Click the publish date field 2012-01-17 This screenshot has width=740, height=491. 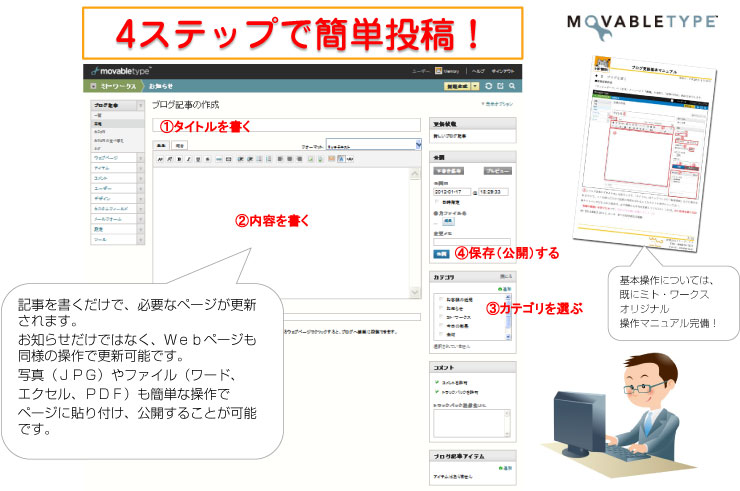point(452,192)
